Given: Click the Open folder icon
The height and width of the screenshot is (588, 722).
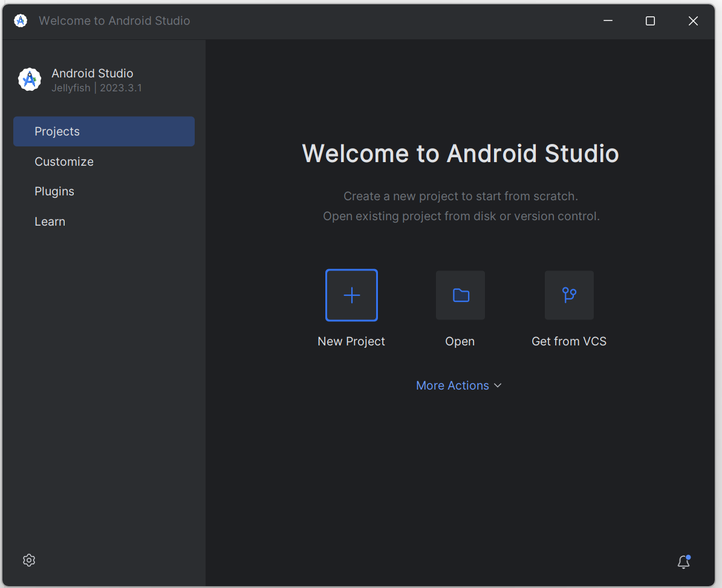Looking at the screenshot, I should [460, 295].
